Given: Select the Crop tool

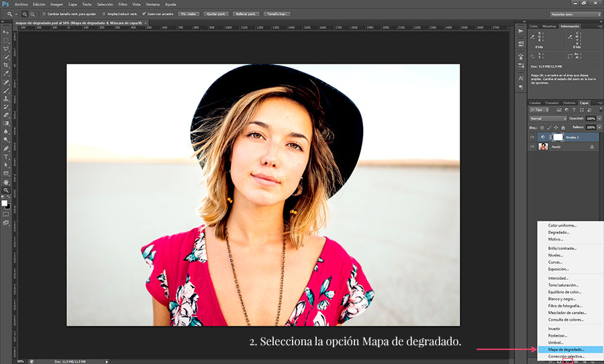Looking at the screenshot, I should (6, 66).
